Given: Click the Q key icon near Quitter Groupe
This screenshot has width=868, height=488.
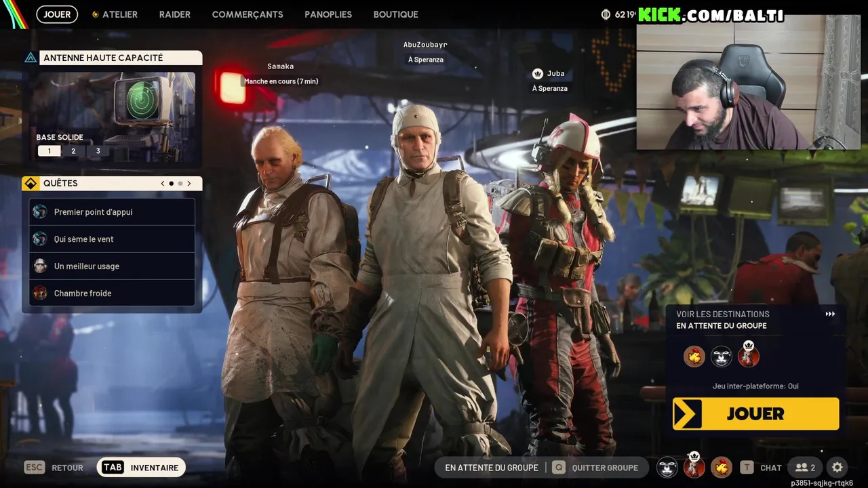Looking at the screenshot, I should 558,467.
